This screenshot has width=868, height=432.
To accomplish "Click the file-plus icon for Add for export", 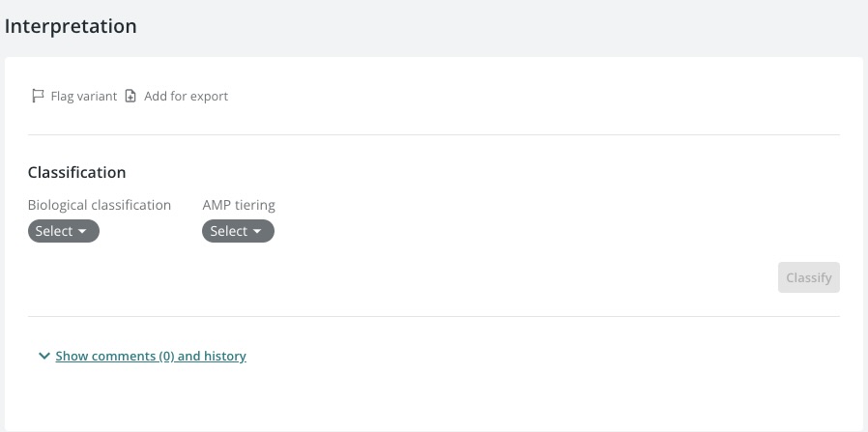I will tap(130, 97).
